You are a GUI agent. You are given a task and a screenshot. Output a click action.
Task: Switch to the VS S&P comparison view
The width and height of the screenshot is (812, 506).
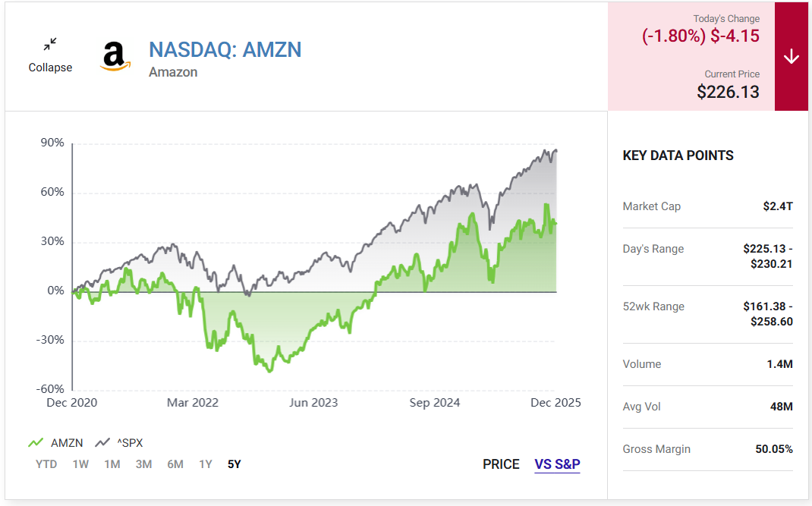[x=557, y=464]
